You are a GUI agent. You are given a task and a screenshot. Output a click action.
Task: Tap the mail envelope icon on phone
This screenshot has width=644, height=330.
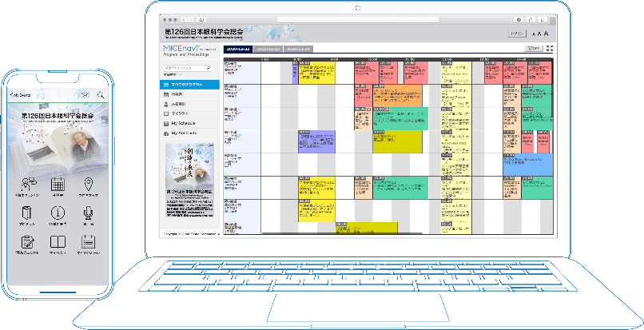85,95
